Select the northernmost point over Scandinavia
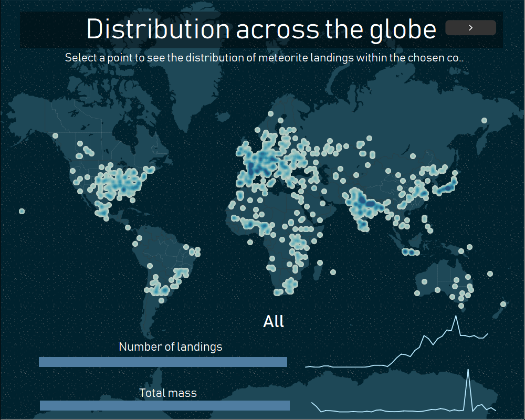This screenshot has height=420, width=525. 270,113
